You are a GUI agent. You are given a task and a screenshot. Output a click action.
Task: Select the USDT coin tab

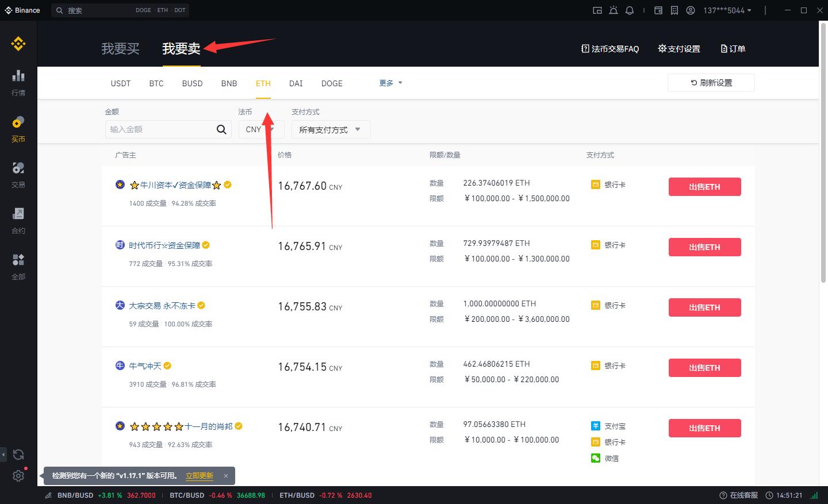tap(121, 83)
